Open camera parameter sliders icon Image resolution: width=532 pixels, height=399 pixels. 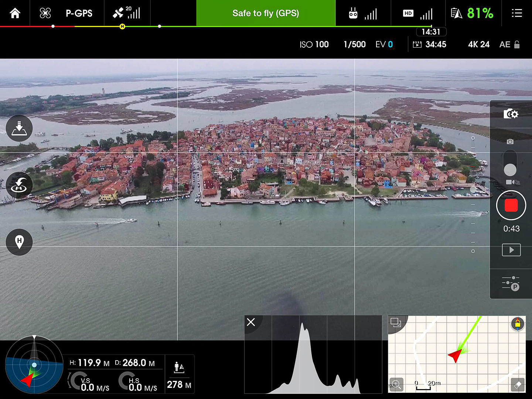click(511, 283)
